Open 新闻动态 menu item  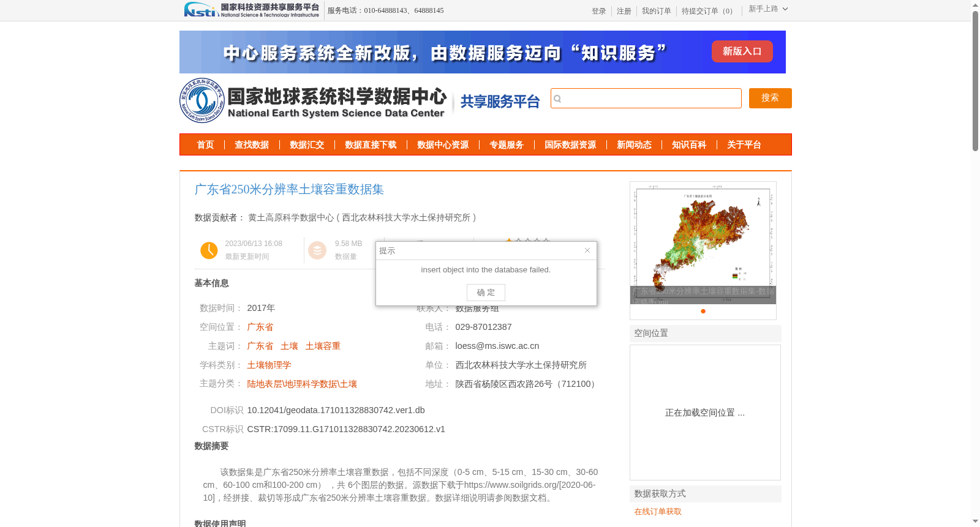pyautogui.click(x=634, y=145)
